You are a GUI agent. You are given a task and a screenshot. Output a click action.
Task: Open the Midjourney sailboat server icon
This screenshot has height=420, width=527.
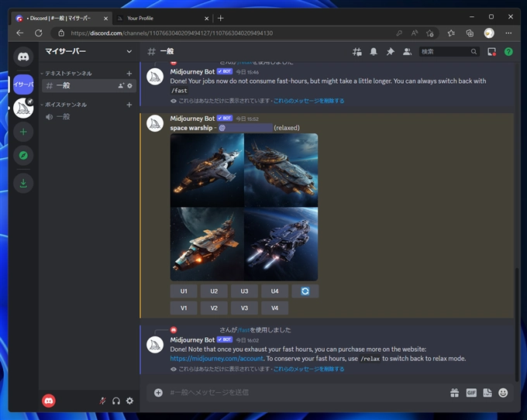[23, 108]
